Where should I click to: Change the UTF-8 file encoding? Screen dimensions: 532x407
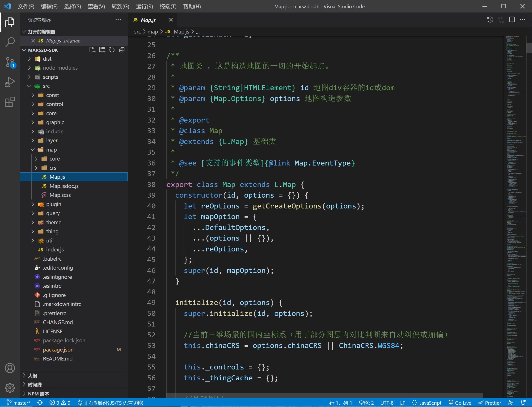click(387, 403)
